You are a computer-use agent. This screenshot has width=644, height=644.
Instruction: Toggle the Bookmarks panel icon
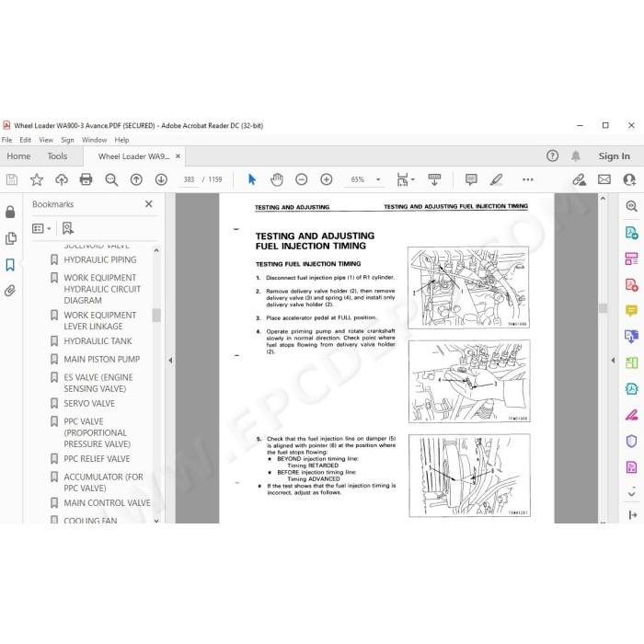[10, 265]
